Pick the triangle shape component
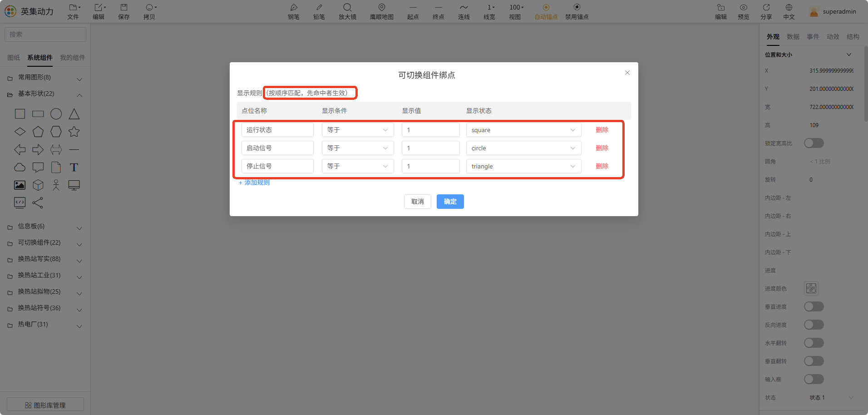 (x=74, y=114)
